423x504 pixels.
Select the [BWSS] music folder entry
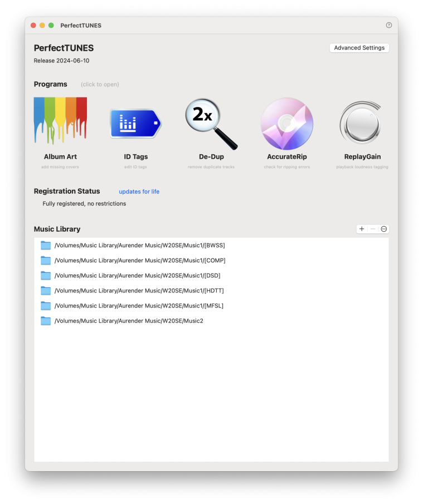pyautogui.click(x=139, y=245)
